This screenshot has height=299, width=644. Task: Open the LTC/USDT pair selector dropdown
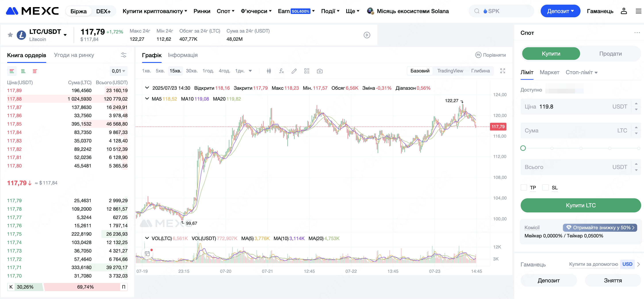(x=65, y=35)
